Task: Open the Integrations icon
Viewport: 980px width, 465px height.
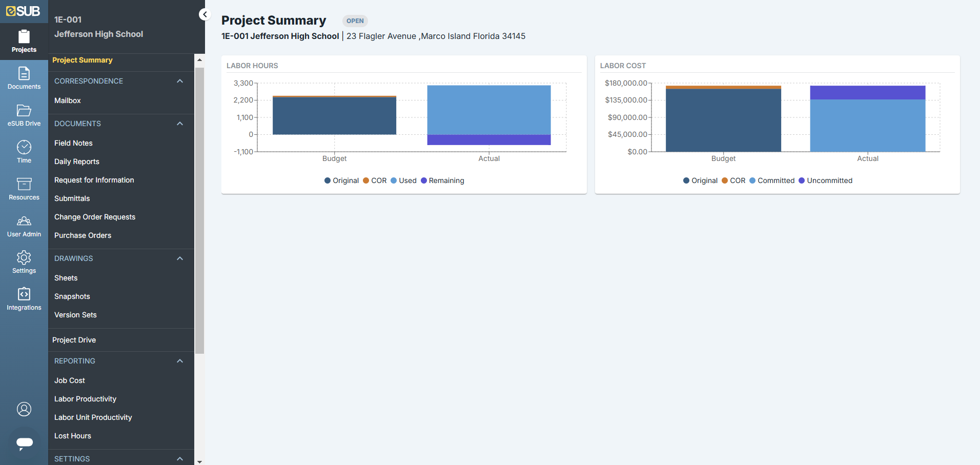Action: point(24,298)
